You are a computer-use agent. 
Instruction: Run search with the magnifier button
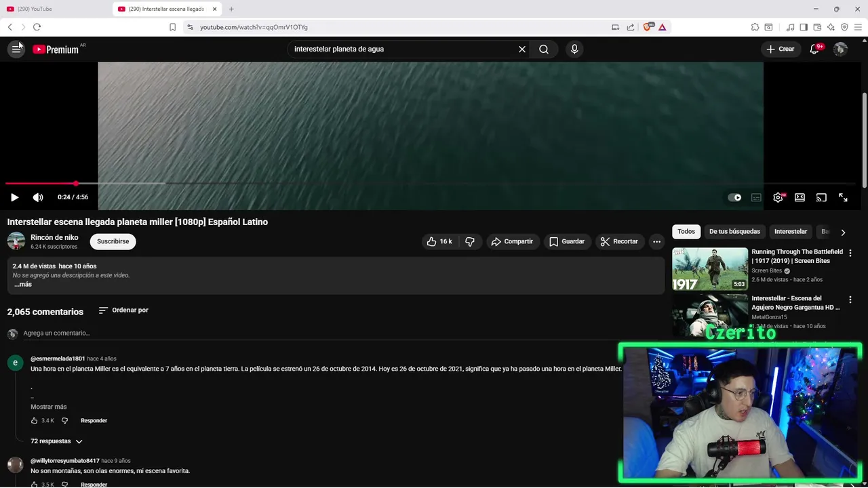pos(544,49)
